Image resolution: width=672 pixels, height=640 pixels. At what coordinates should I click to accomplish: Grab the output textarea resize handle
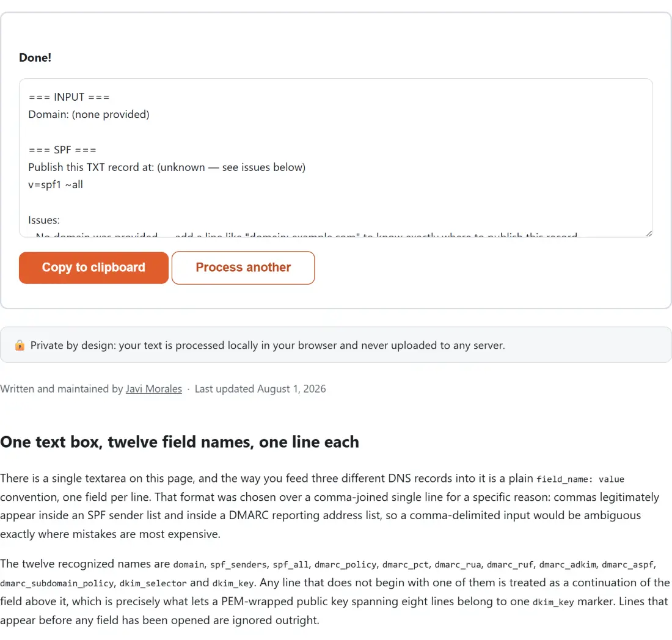coord(649,233)
